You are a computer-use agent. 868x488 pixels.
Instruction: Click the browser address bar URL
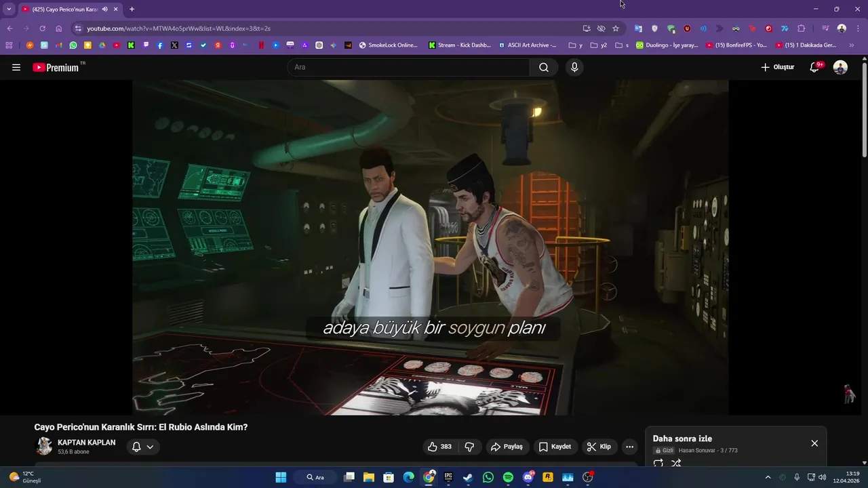pos(178,28)
